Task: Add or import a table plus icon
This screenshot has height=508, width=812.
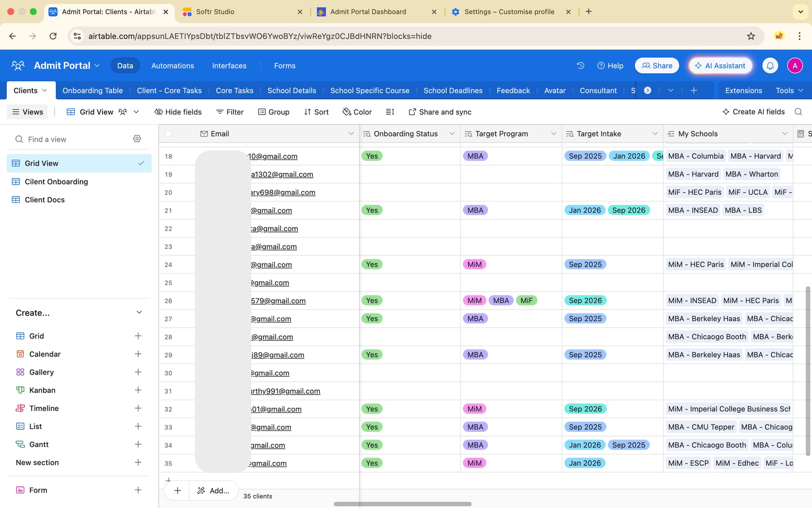Action: pyautogui.click(x=694, y=91)
